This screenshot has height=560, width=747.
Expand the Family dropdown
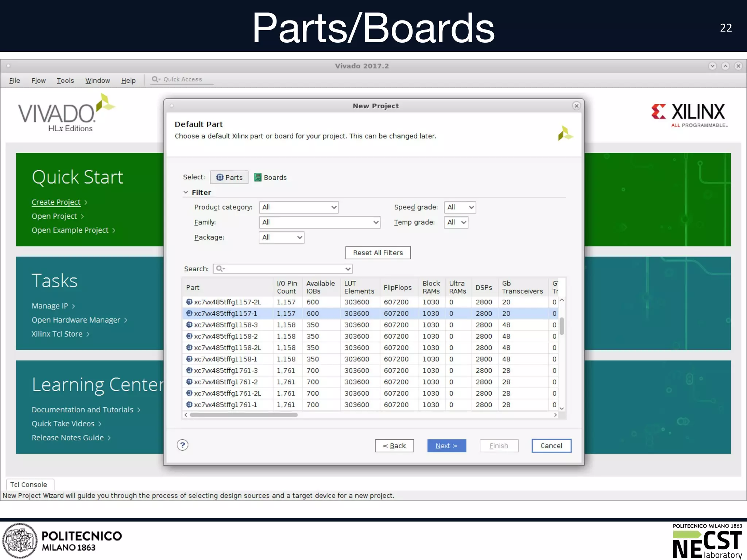pyautogui.click(x=320, y=222)
